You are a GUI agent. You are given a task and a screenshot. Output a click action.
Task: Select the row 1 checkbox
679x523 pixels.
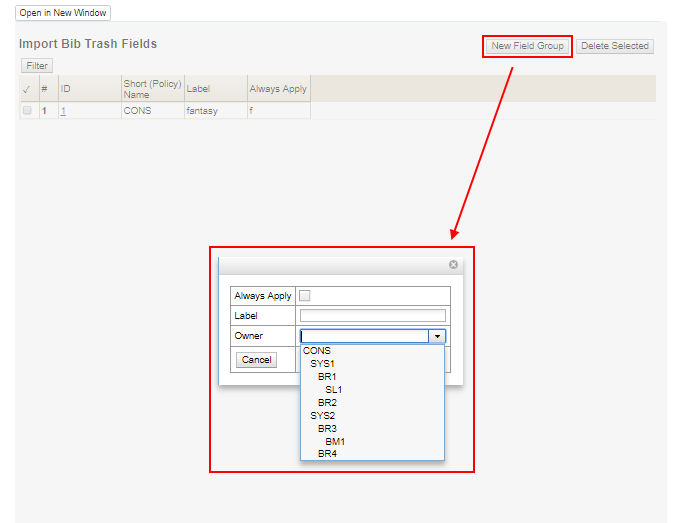(27, 110)
